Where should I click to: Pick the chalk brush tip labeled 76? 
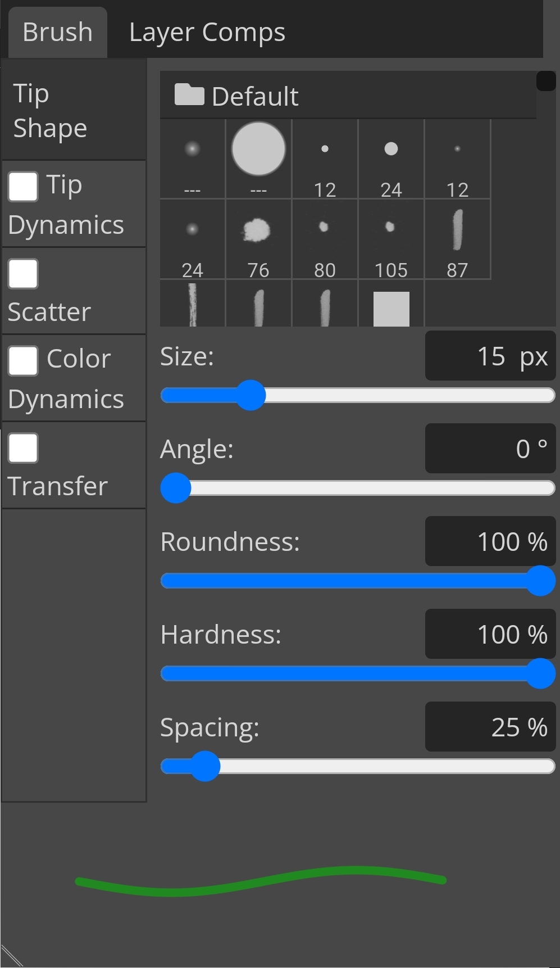pyautogui.click(x=258, y=230)
